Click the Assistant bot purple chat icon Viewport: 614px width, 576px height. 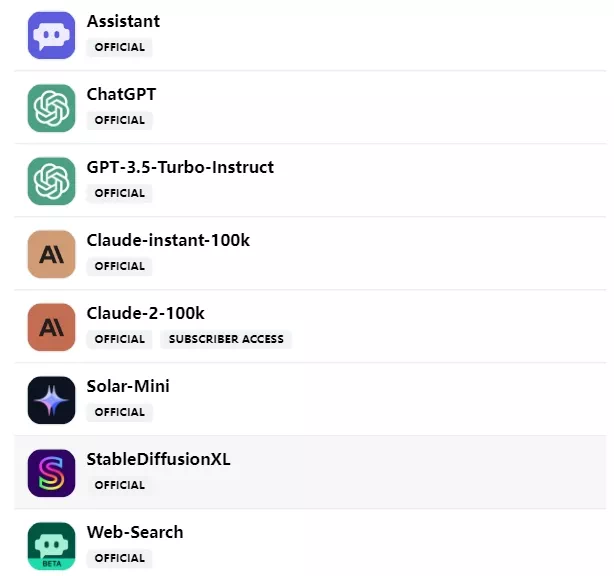point(51,35)
